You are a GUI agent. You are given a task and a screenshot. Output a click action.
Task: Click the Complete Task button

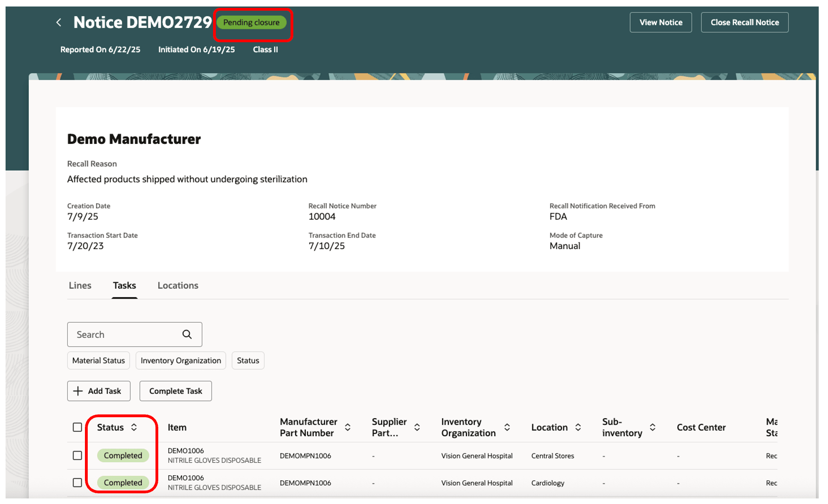click(175, 391)
